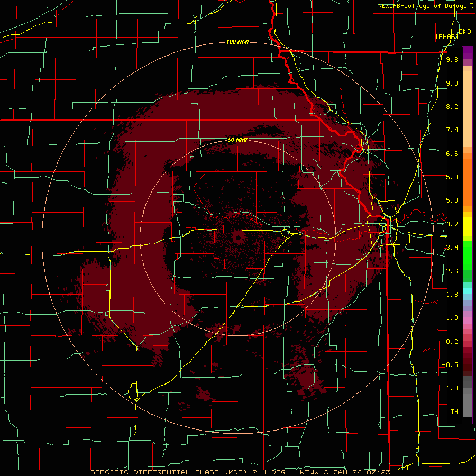Pick the orange band beside the 5.8 value
This screenshot has height=476, width=476.
(467, 182)
